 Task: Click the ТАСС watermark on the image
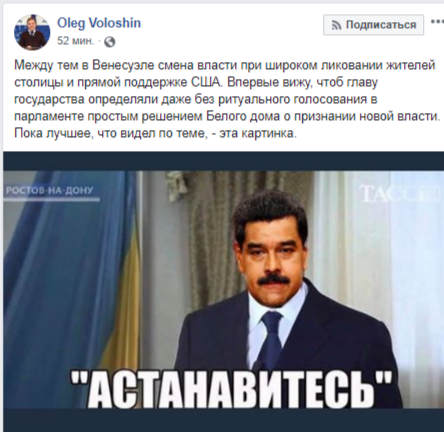tap(400, 195)
